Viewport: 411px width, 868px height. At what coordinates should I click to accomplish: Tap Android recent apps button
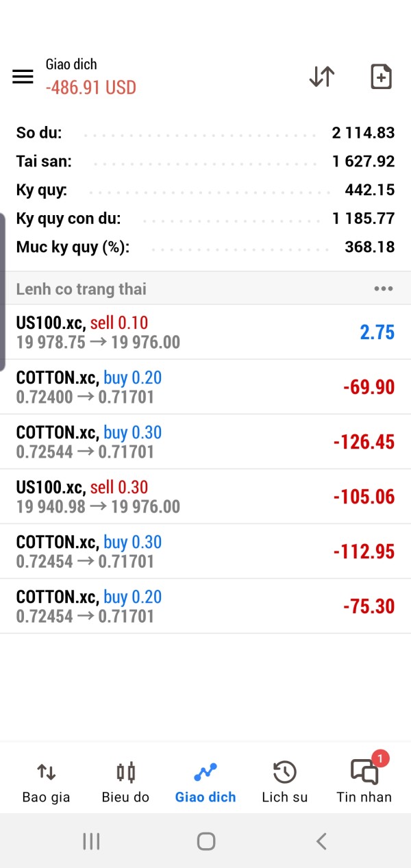pyautogui.click(x=91, y=841)
